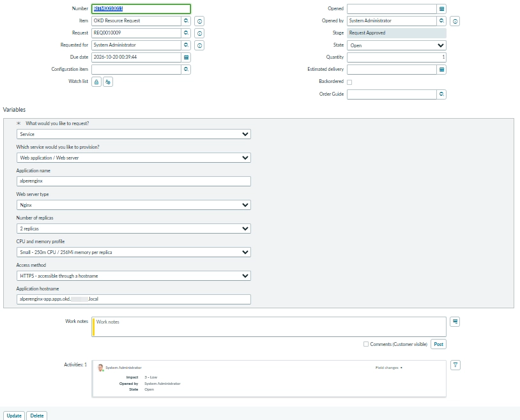Preview the REQ0010009 request record
The image size is (520, 420).
(x=199, y=33)
